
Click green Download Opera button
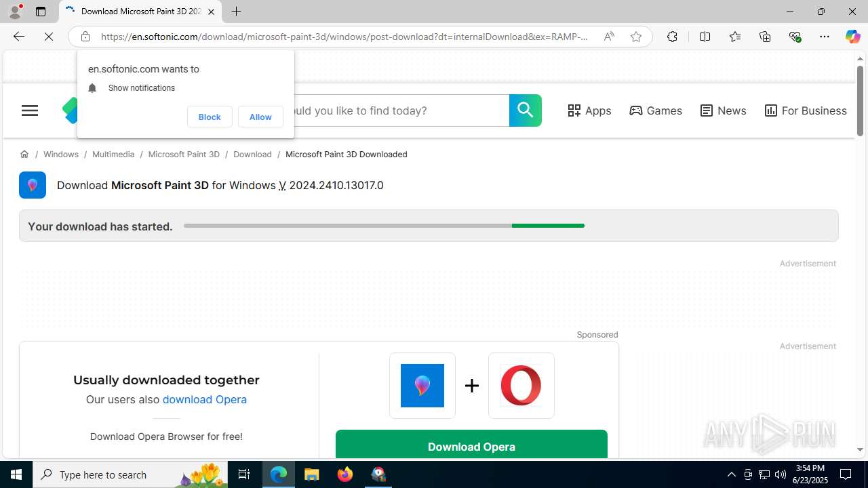[471, 444]
